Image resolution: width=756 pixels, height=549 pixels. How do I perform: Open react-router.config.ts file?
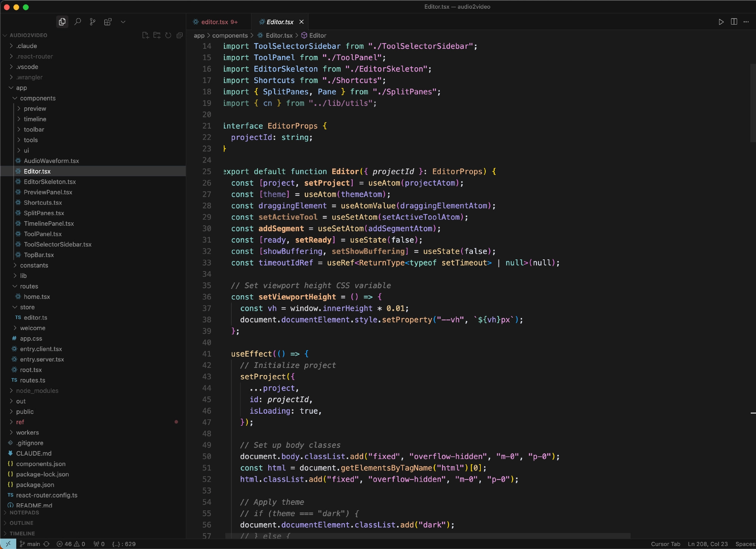(46, 495)
